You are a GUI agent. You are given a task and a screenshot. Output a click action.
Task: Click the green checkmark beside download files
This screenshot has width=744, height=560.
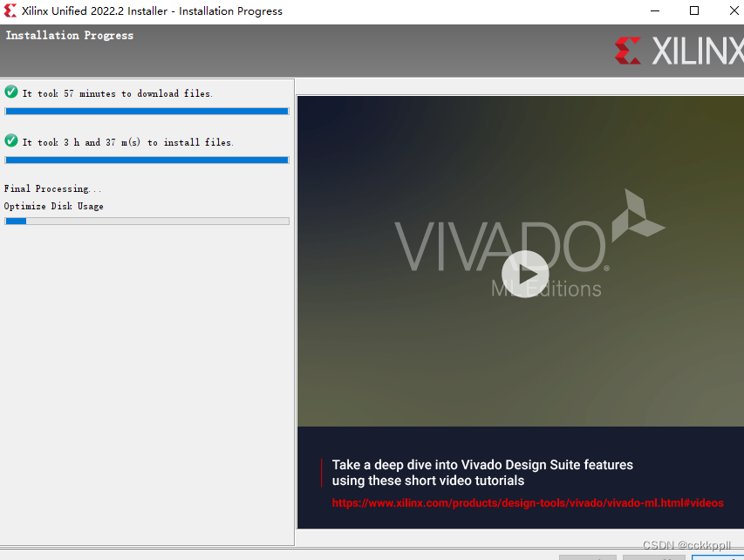point(11,92)
